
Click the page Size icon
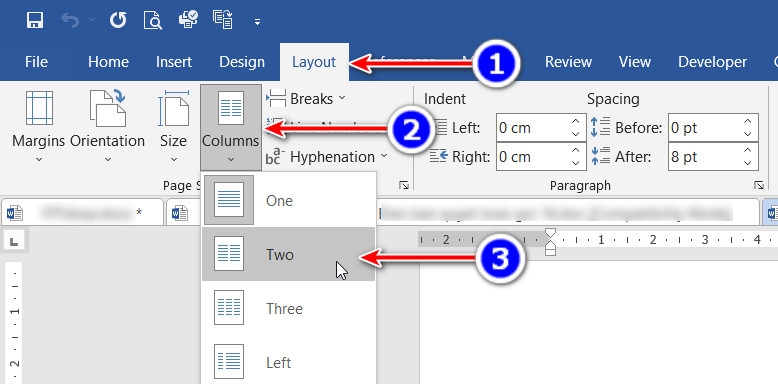coord(173,108)
